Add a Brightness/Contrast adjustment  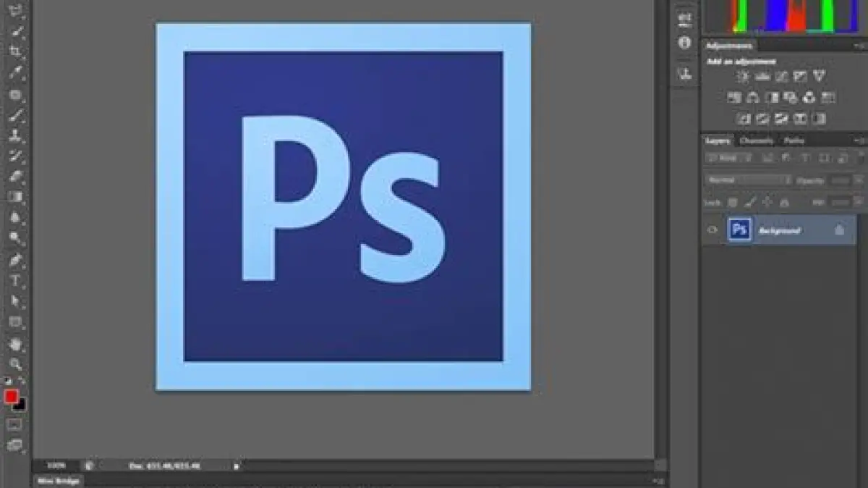[x=743, y=76]
